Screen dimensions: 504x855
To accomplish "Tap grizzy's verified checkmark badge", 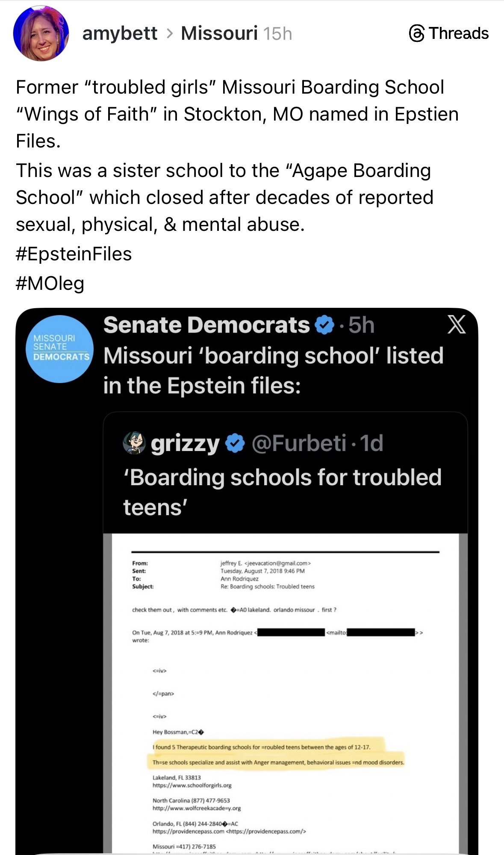I will click(235, 443).
